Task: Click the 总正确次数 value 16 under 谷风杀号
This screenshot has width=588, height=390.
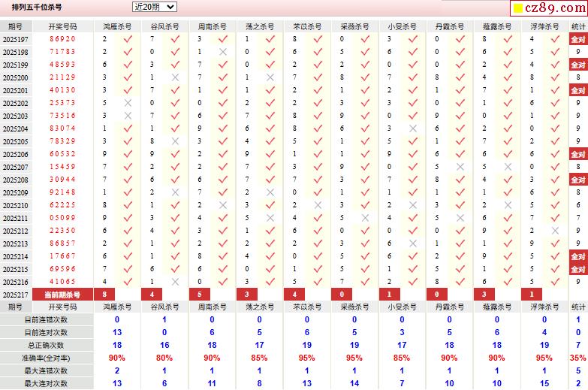Action: click(x=164, y=346)
